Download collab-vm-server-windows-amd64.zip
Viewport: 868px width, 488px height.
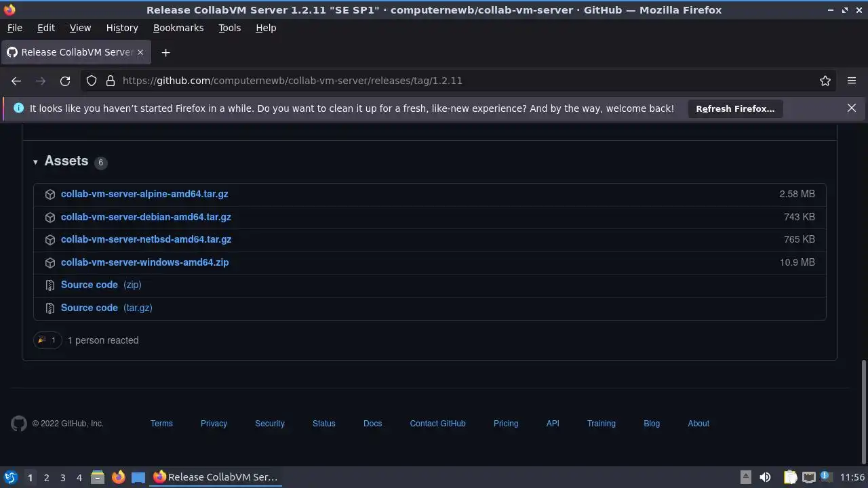[145, 262]
